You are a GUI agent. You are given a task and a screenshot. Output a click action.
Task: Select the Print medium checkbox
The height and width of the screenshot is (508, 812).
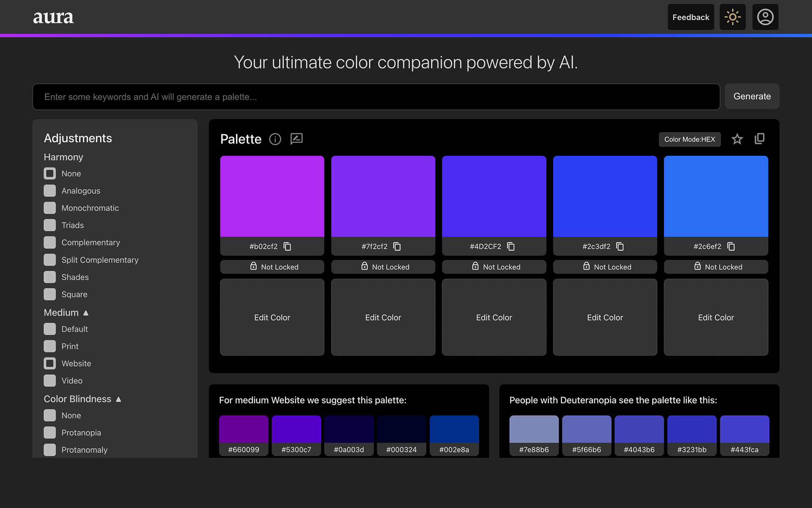click(50, 346)
